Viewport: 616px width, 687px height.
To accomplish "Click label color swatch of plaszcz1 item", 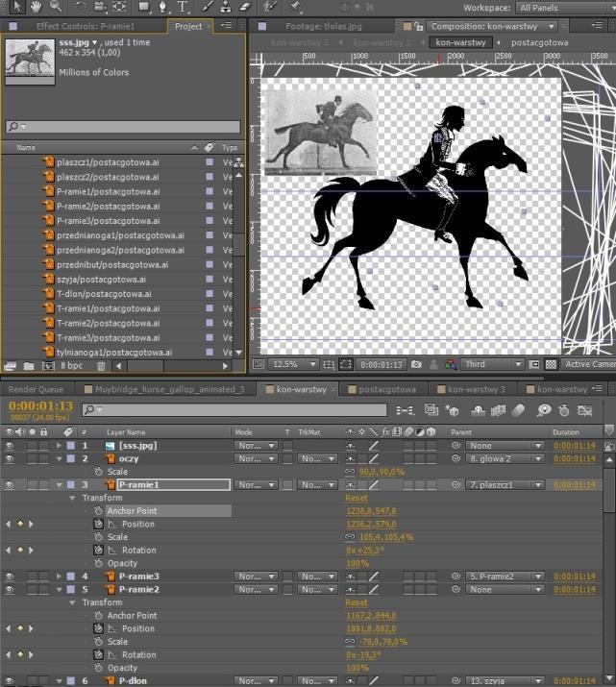I will coord(209,162).
